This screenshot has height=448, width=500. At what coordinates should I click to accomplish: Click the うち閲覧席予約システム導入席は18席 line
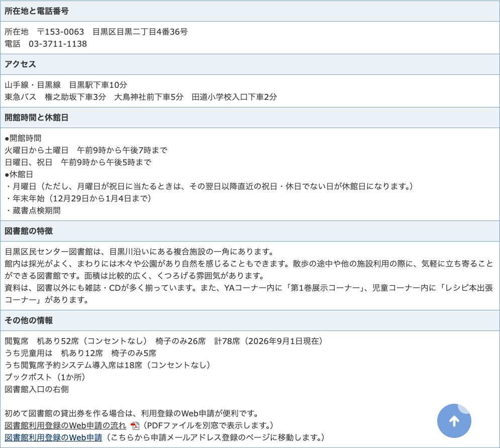pos(108,365)
